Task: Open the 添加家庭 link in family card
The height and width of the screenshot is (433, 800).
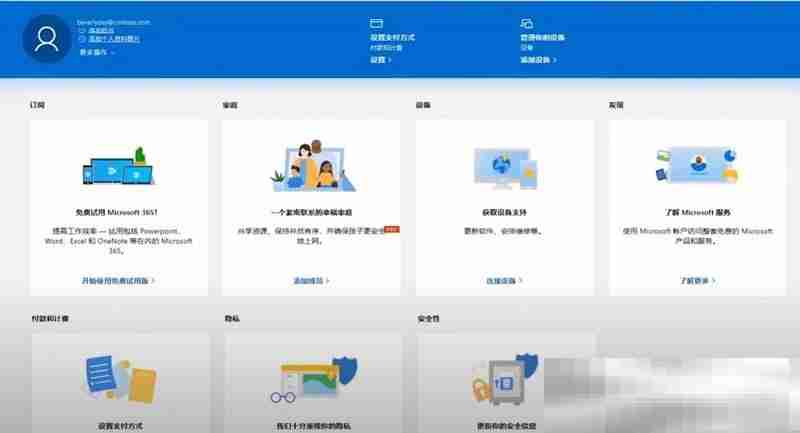Action: (311, 281)
